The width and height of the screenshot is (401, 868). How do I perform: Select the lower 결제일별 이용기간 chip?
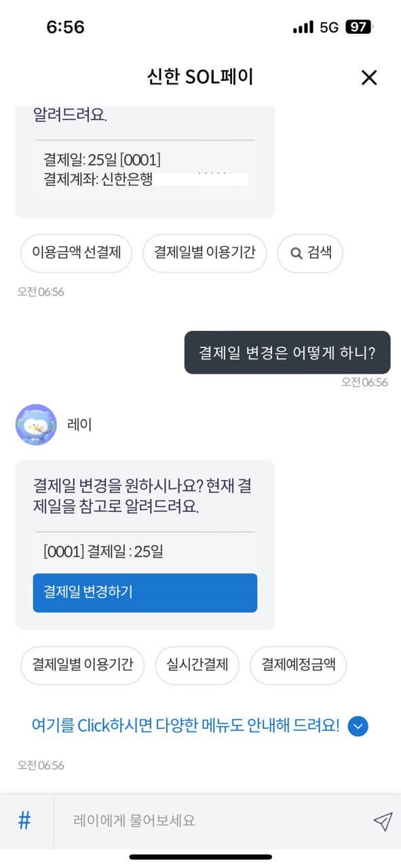click(x=82, y=665)
